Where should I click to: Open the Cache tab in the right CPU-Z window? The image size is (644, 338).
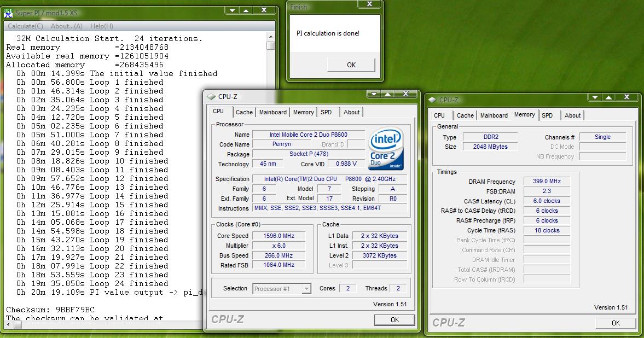tap(465, 115)
